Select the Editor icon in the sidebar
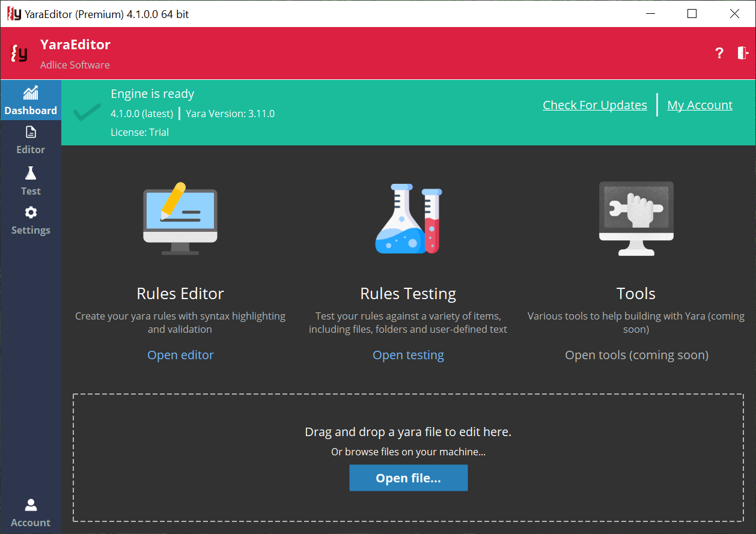Viewport: 756px width, 534px height. coord(31,140)
